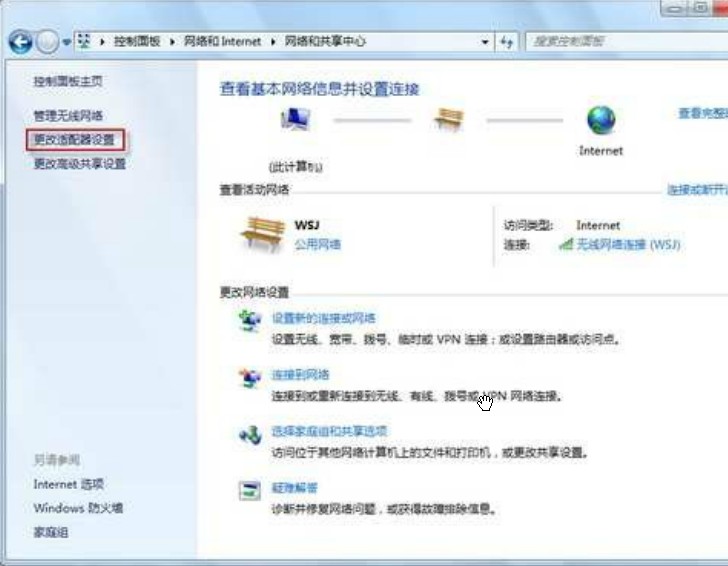This screenshot has height=566, width=728.
Task: Click the blue Back arrow button
Action: coord(20,42)
